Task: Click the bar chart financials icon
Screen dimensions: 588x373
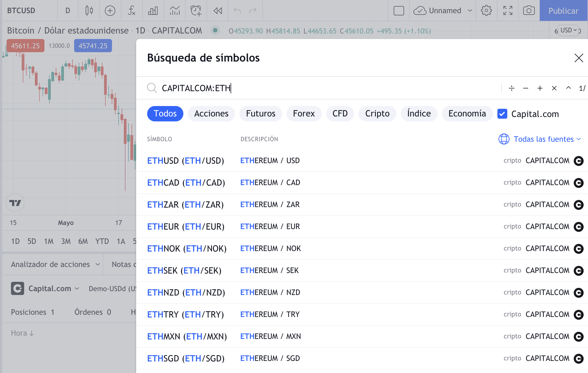Action: click(x=153, y=11)
